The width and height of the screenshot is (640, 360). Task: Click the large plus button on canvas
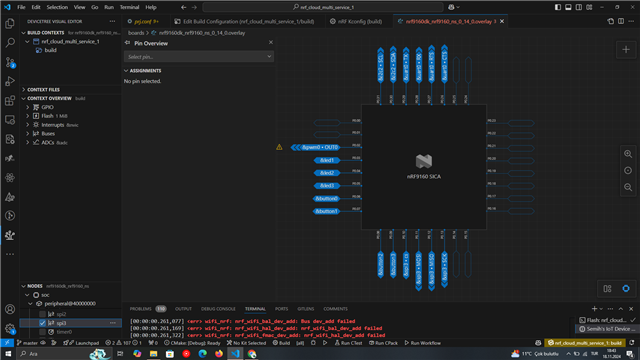(x=626, y=50)
